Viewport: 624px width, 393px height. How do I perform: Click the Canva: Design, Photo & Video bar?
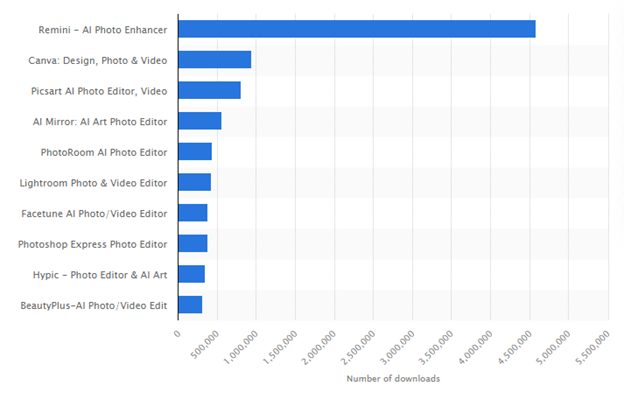click(215, 60)
